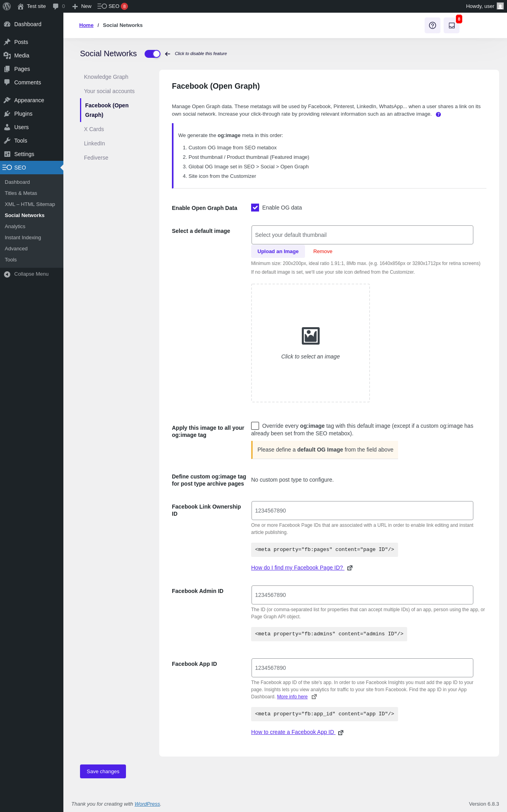Click the Dashboard gauge icon in sidebar

(x=7, y=24)
